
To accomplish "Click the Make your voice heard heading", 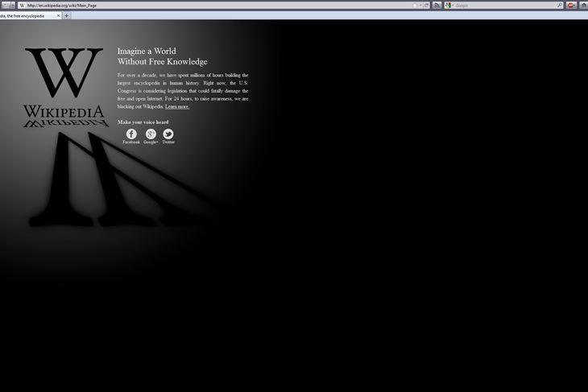I will (143, 122).
